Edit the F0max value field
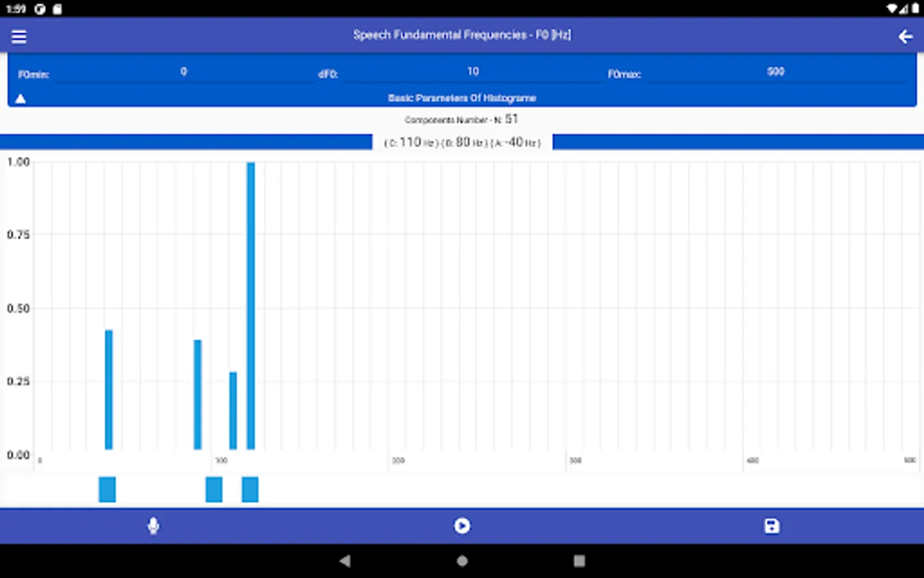 [775, 72]
